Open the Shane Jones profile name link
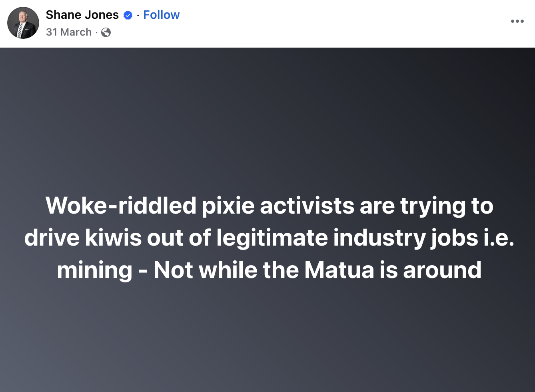The height and width of the screenshot is (392, 535). [x=82, y=15]
